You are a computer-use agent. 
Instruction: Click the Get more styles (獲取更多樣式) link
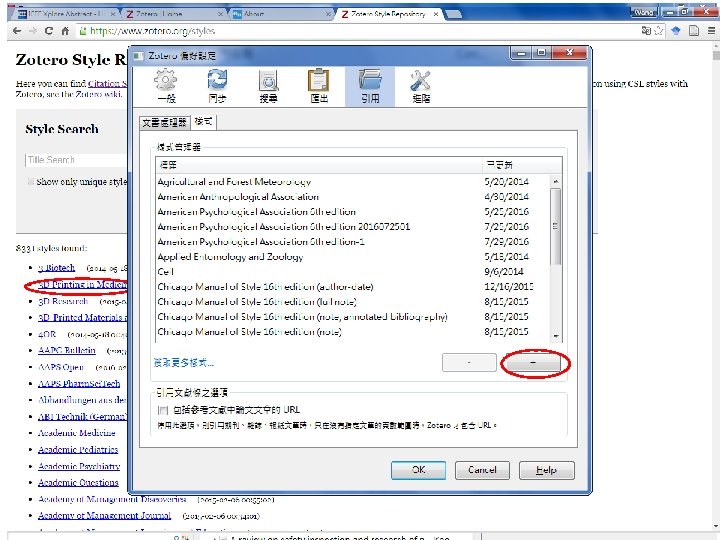click(184, 363)
